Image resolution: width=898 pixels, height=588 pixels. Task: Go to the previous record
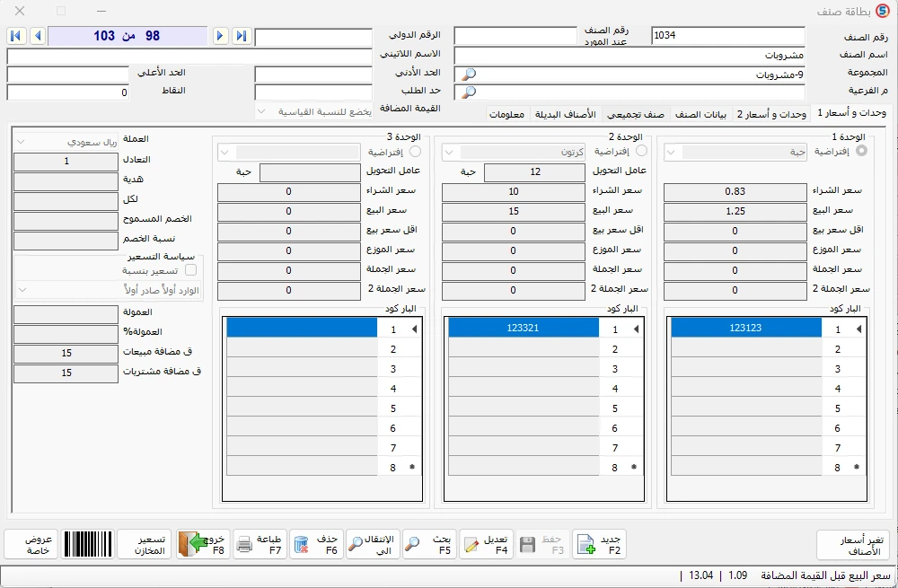[x=38, y=36]
